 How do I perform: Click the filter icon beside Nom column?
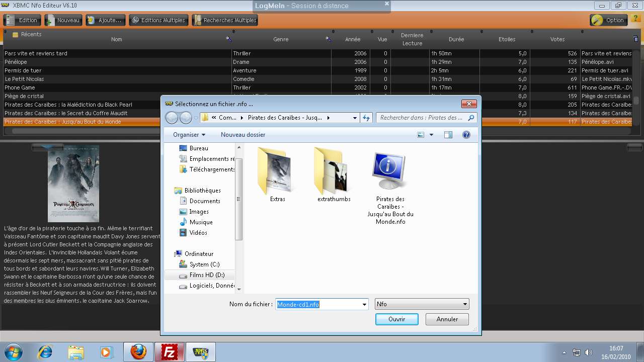tap(229, 39)
